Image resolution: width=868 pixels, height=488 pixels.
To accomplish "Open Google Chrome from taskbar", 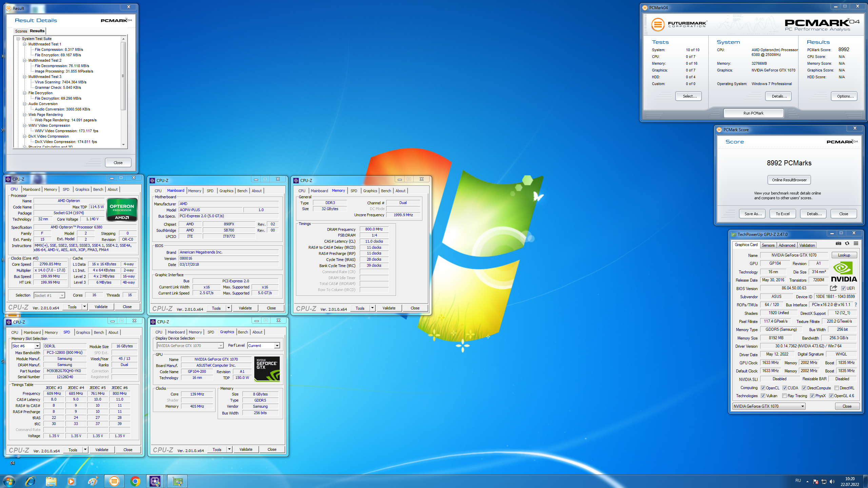I will tap(135, 481).
